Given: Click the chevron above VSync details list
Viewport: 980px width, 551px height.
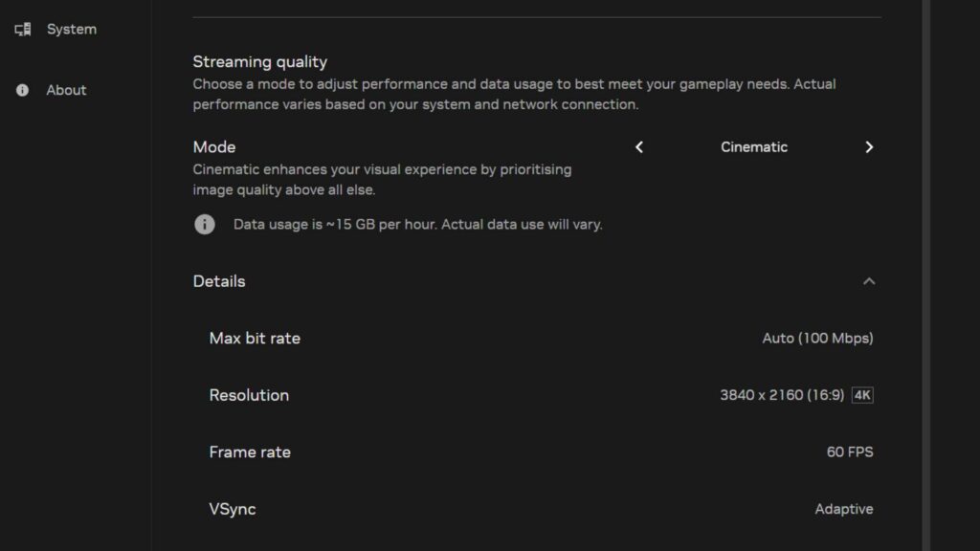Looking at the screenshot, I should coord(869,281).
